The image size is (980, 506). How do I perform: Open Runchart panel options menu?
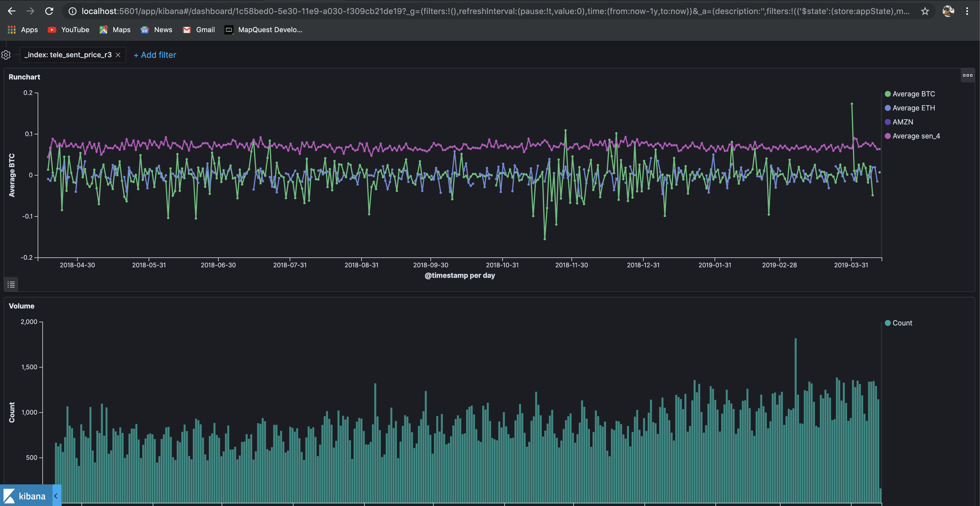point(967,75)
